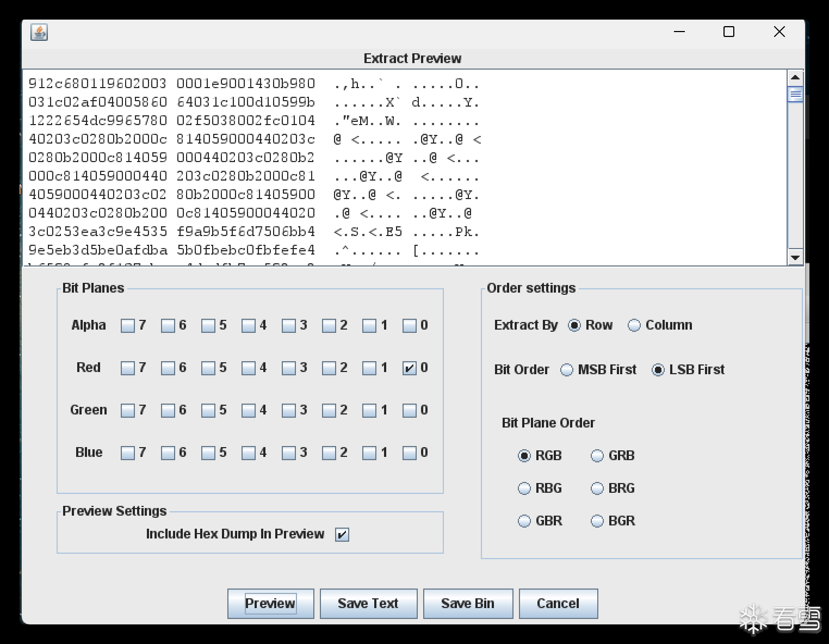The width and height of the screenshot is (829, 644).
Task: Maximize the Extract Preview window
Action: 729,32
